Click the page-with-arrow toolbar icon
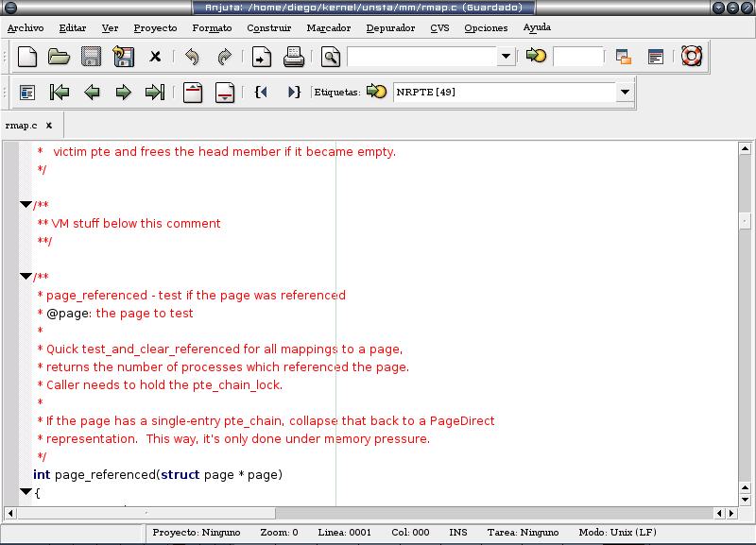This screenshot has width=756, height=545. (262, 57)
